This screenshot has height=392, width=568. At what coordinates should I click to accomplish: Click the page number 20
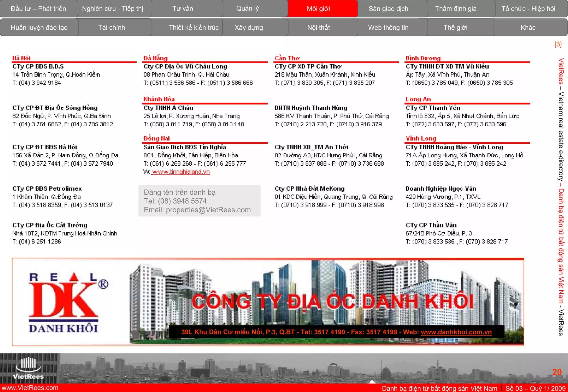click(x=557, y=372)
